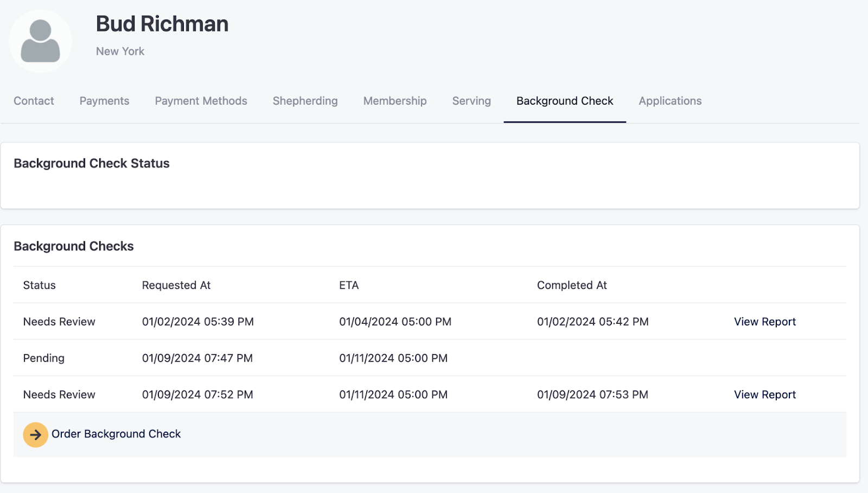The height and width of the screenshot is (493, 868).
Task: Click the ETA column header
Action: point(349,285)
